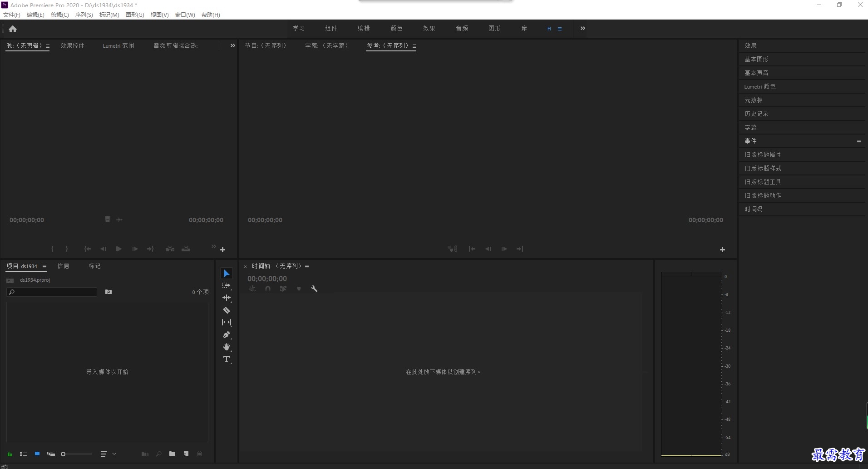Image resolution: width=868 pixels, height=469 pixels.
Task: Open Reference monitor panel menu
Action: pyautogui.click(x=414, y=46)
